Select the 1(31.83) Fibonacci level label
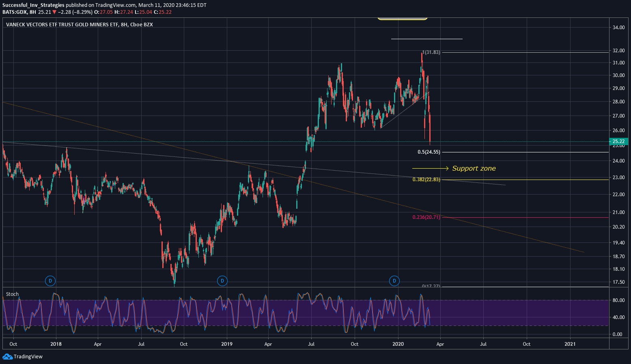 click(x=431, y=52)
